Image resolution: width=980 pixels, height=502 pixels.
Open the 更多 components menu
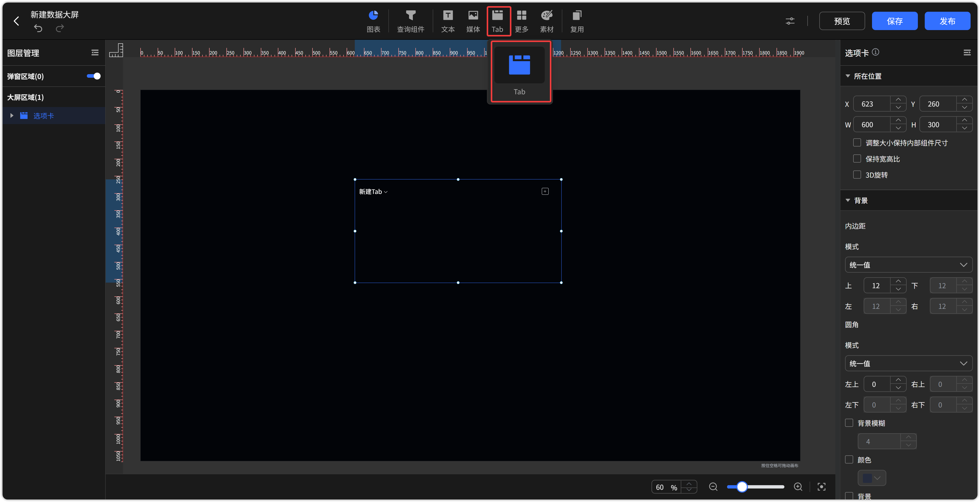point(521,21)
